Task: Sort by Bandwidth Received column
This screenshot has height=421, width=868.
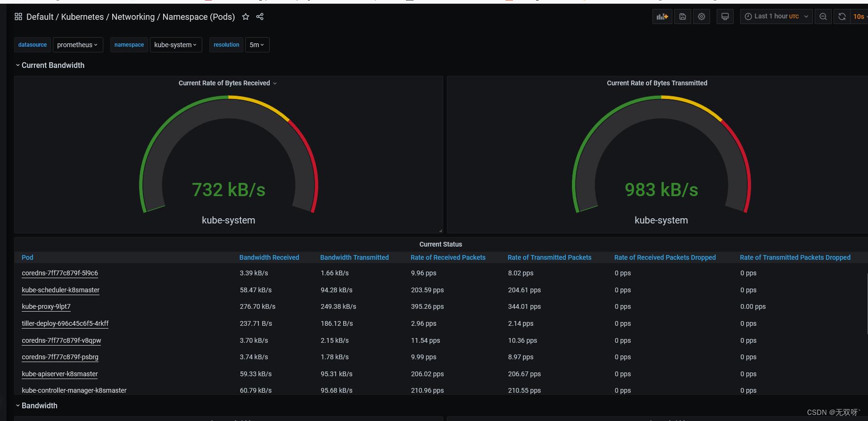Action: pos(269,257)
